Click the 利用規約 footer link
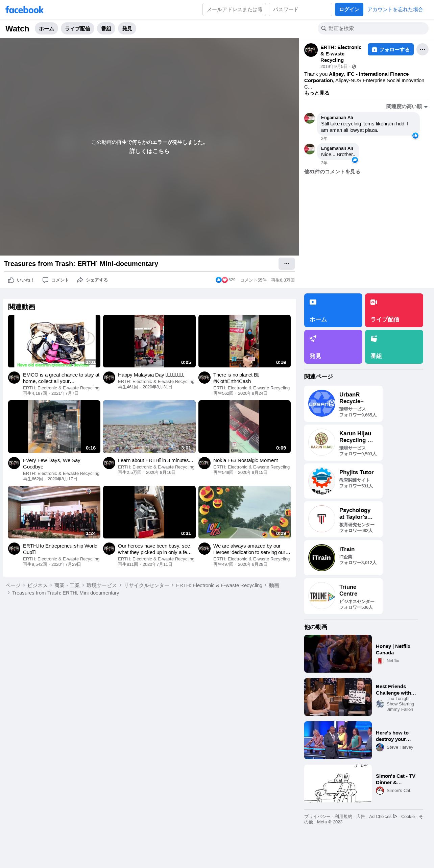The height and width of the screenshot is (868, 434). [x=343, y=816]
